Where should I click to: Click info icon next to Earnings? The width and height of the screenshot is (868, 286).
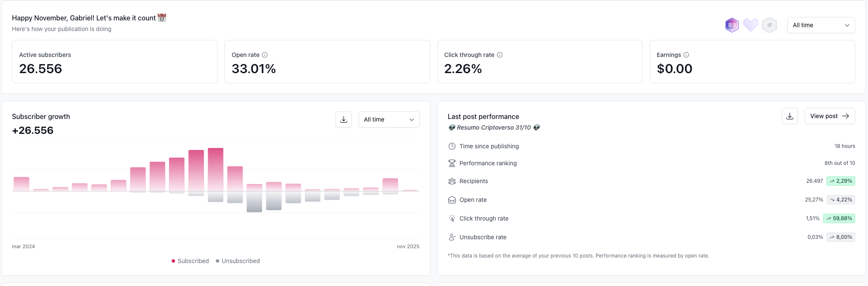click(686, 55)
